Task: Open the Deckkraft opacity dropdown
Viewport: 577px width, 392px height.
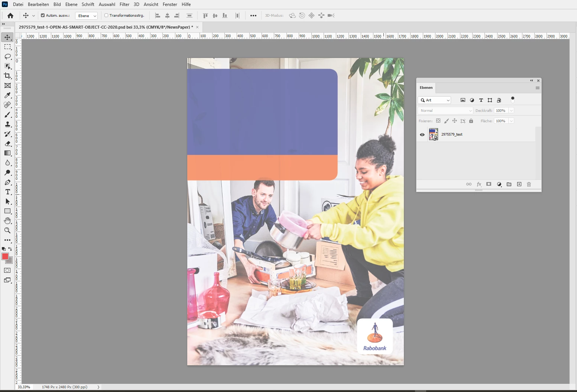Action: (x=511, y=110)
